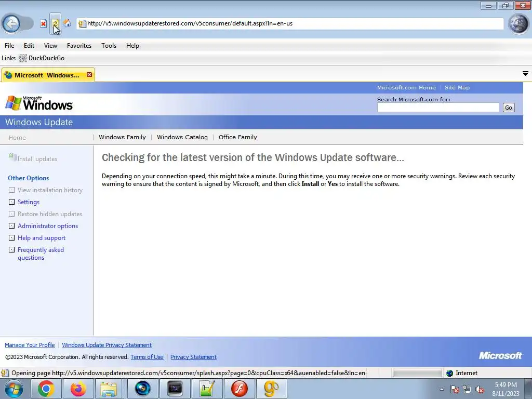The image size is (532, 399).
Task: Open Windows Explorer folder on taskbar
Action: [x=109, y=389]
